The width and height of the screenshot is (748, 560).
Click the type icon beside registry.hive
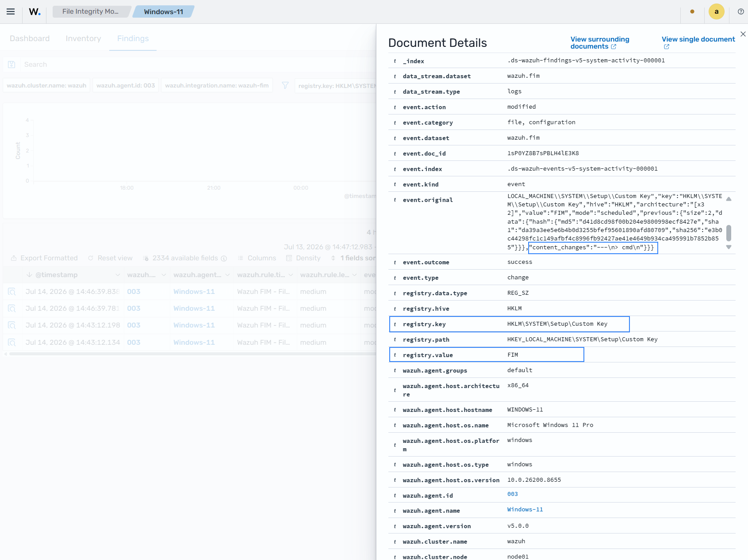point(395,309)
